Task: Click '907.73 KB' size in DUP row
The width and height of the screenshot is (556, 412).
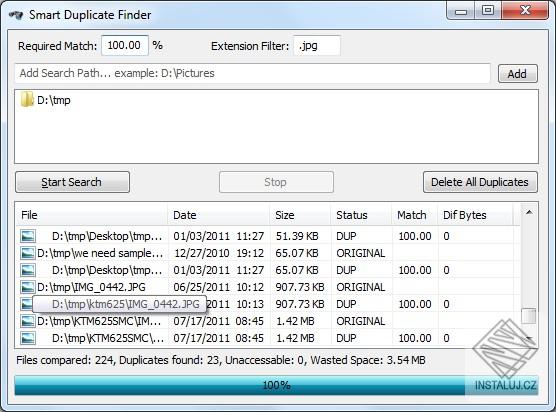Action: (x=300, y=304)
